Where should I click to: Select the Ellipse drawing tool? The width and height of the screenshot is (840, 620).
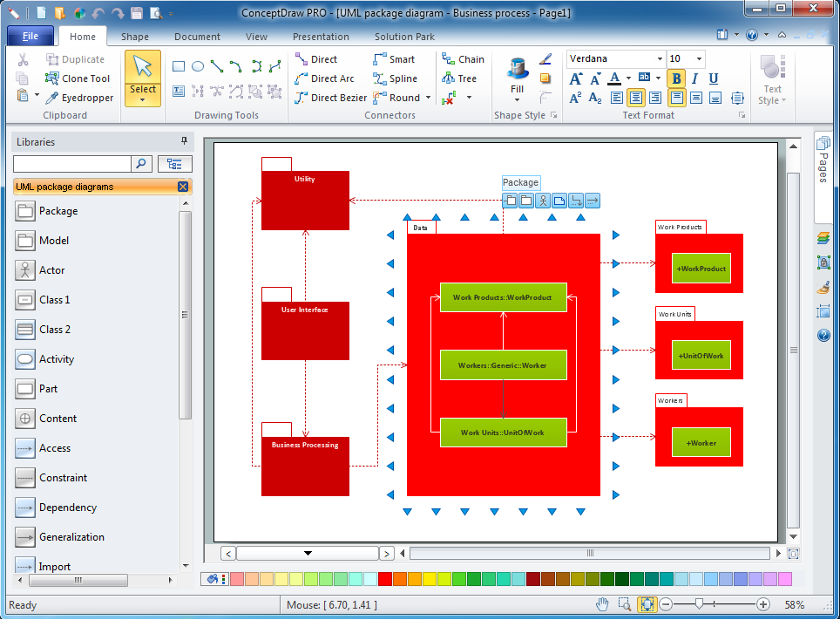point(198,66)
